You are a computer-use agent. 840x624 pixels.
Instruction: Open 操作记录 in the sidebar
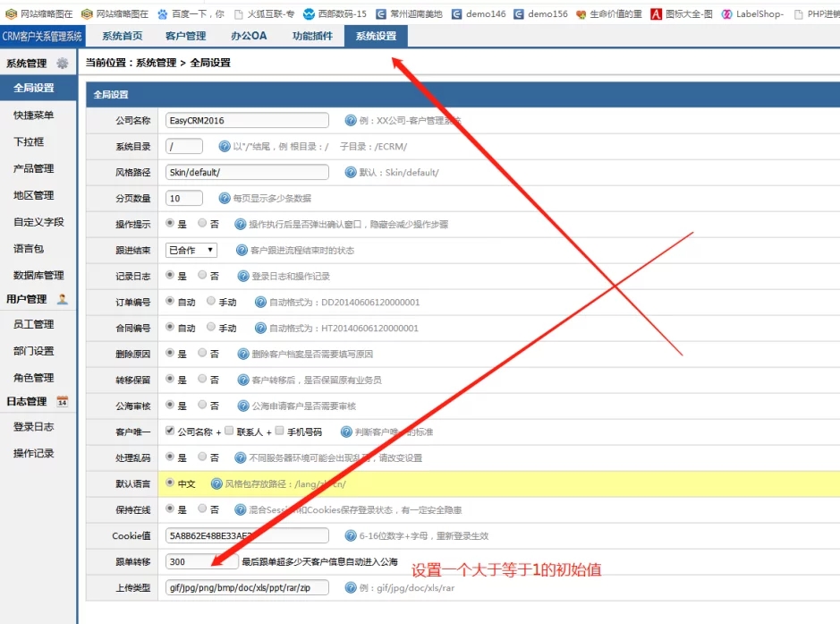[x=34, y=454]
